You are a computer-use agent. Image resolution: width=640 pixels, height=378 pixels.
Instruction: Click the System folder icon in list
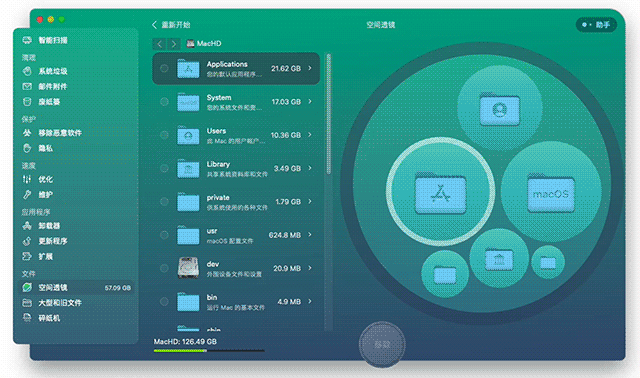pyautogui.click(x=188, y=102)
